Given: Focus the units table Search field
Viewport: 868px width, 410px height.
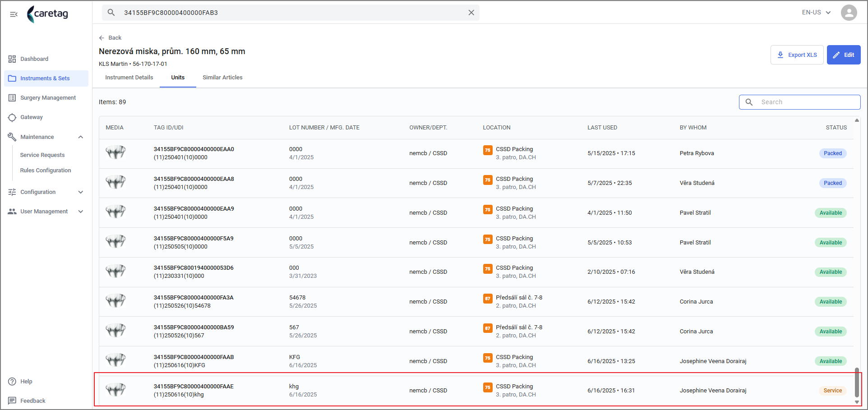Looking at the screenshot, I should pos(799,102).
